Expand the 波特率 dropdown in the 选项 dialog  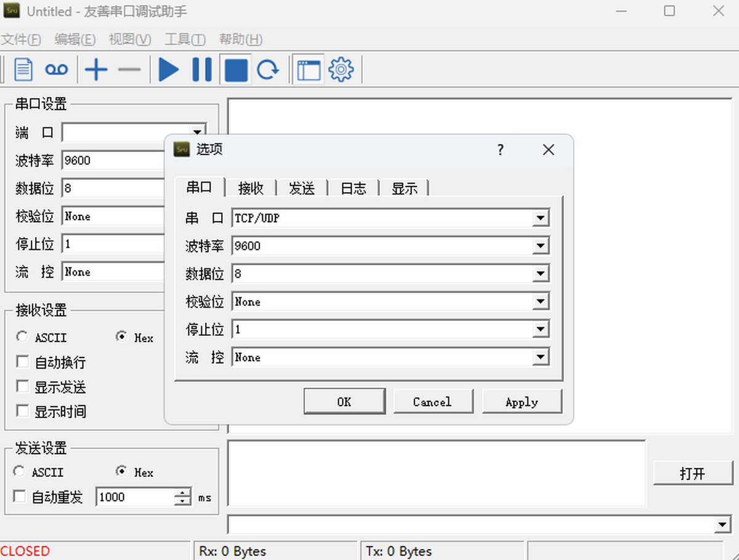click(x=540, y=246)
